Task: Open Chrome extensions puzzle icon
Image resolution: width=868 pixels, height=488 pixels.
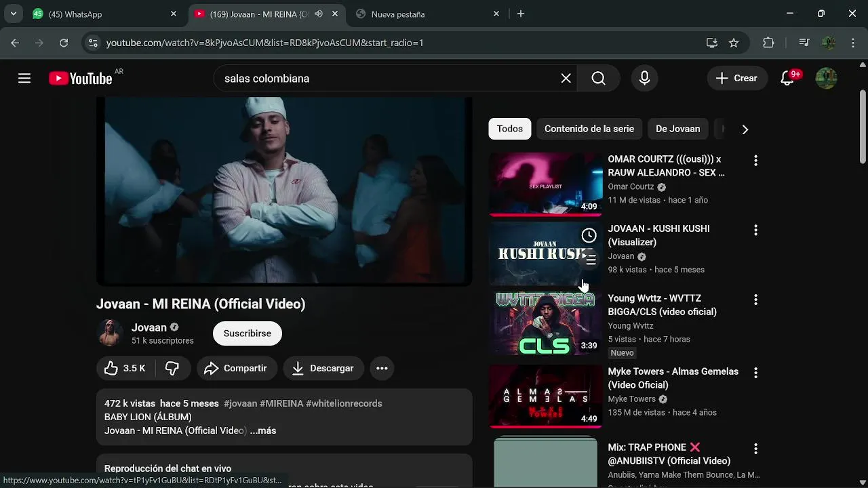Action: point(768,43)
